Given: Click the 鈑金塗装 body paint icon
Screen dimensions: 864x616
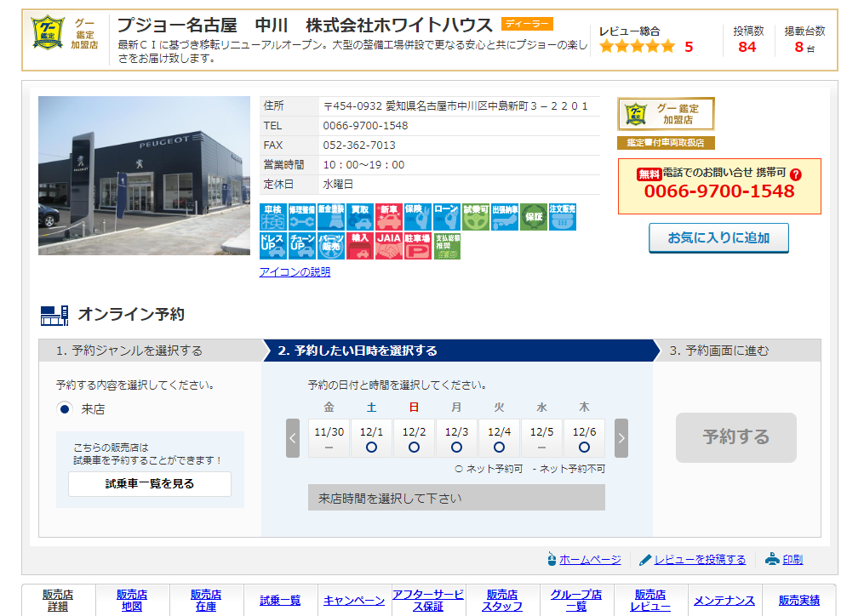Looking at the screenshot, I should pyautogui.click(x=331, y=217).
